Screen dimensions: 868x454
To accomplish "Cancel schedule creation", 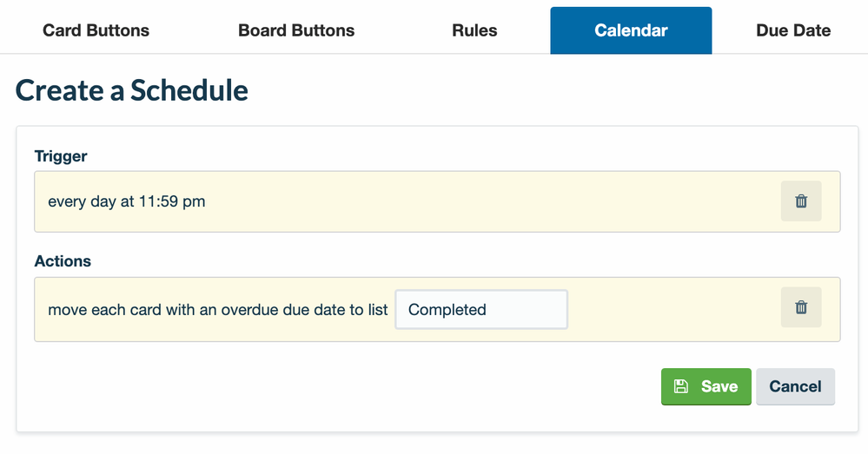I will coord(796,386).
